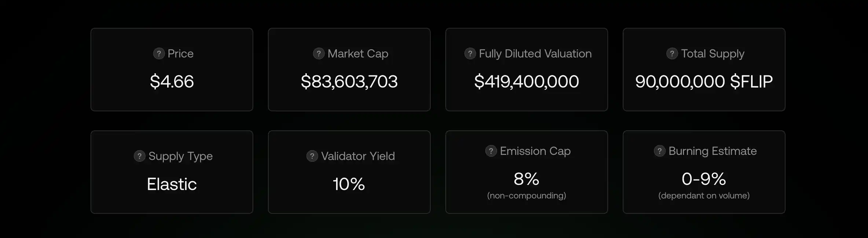Click the question mark next to Supply Type
Viewport: 868px width, 238px height.
pyautogui.click(x=139, y=156)
